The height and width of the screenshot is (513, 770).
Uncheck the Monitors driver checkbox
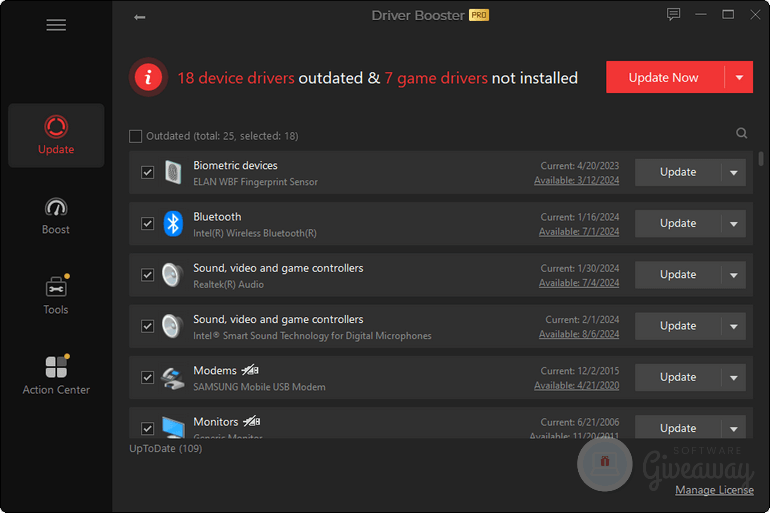147,429
